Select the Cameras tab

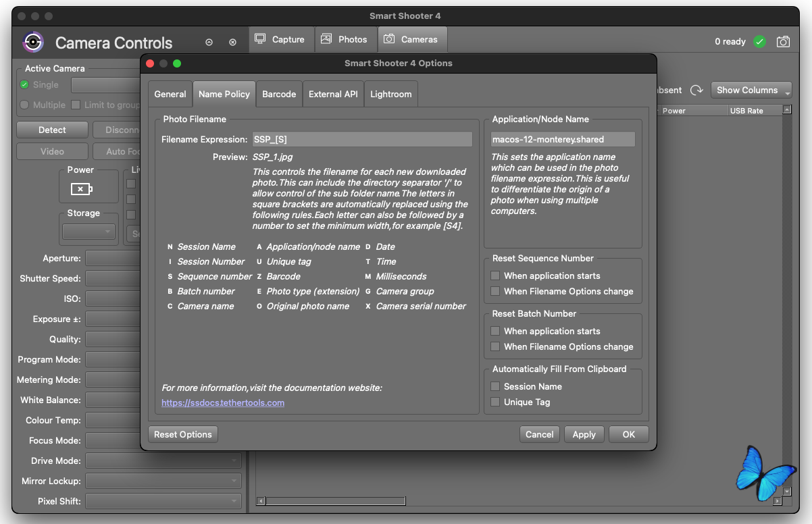click(x=412, y=39)
